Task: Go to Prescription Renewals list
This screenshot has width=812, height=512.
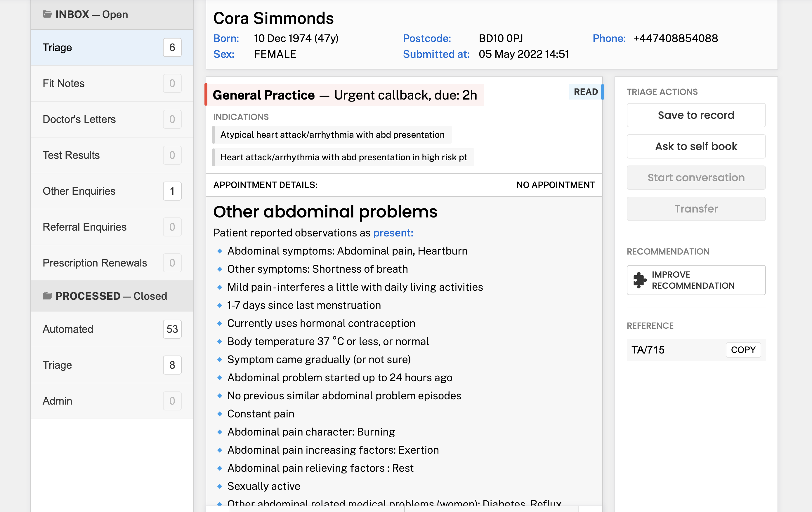Action: pos(95,263)
